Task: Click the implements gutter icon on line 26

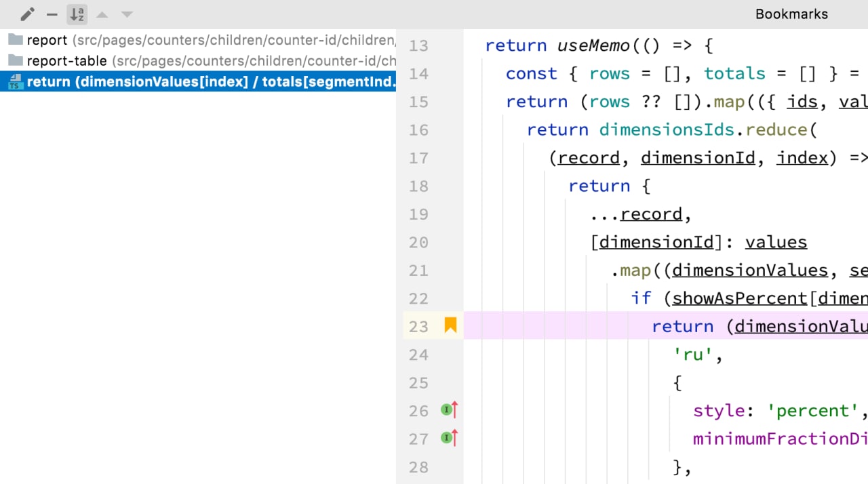Action: [450, 409]
